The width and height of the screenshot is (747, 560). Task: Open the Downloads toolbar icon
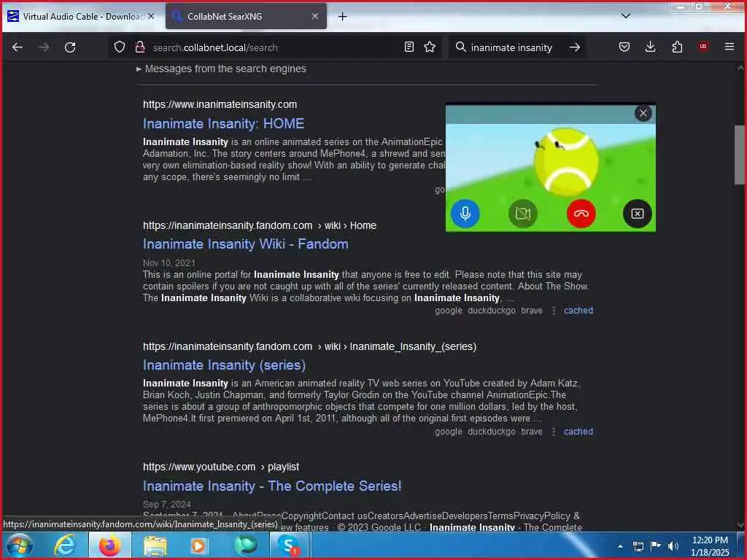pyautogui.click(x=650, y=47)
